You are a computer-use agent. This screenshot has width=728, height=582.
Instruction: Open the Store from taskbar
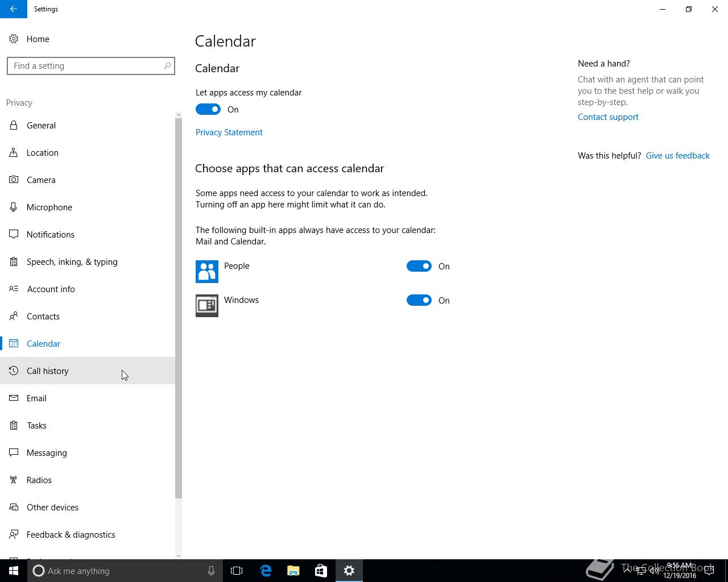point(321,571)
